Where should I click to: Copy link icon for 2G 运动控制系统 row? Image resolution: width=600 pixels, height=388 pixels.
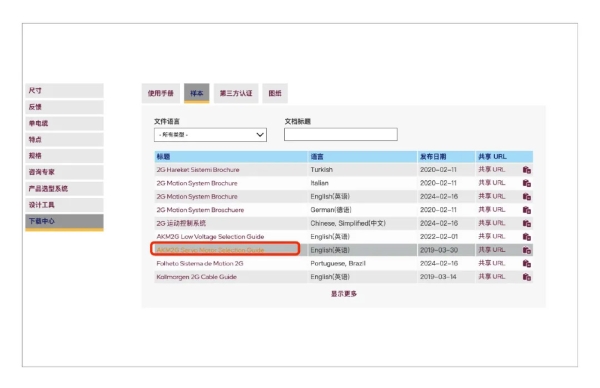pyautogui.click(x=527, y=223)
